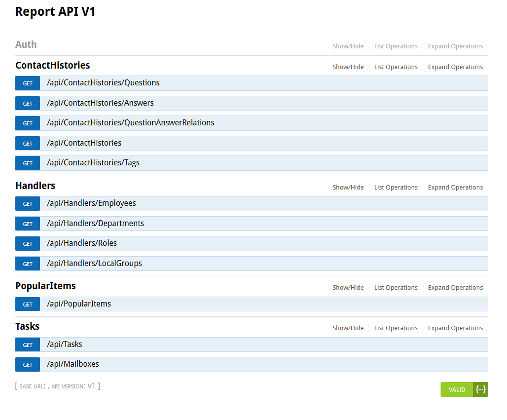
Task: Click GET badge for Handlers Employees
Action: point(28,204)
